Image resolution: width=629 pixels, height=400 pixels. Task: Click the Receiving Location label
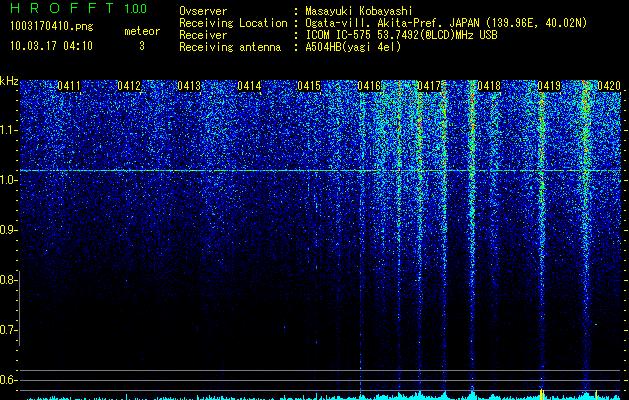[233, 23]
